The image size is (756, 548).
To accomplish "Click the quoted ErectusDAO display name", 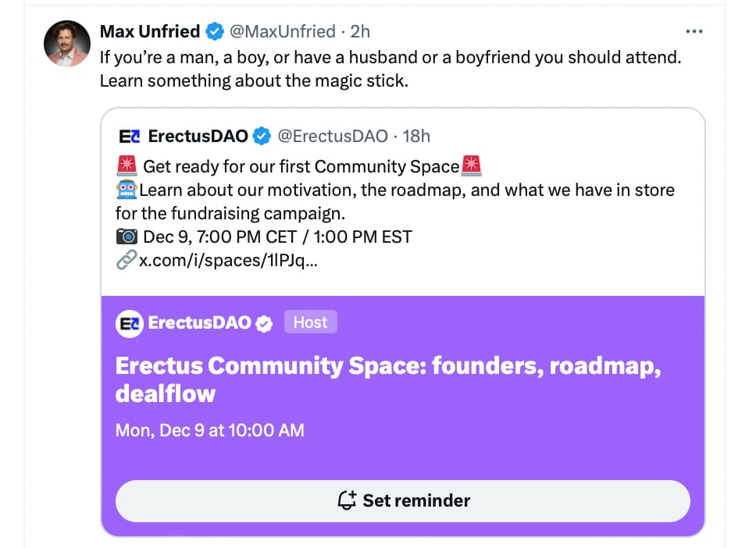I will click(198, 137).
